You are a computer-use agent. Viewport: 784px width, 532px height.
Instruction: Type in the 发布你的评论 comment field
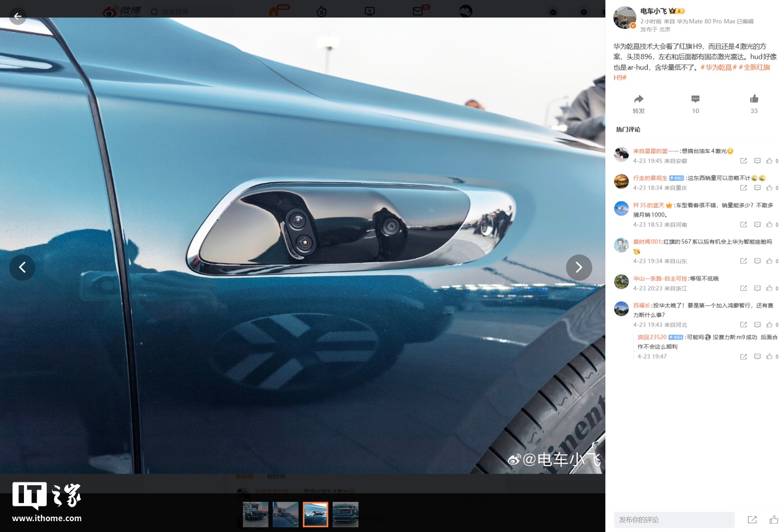pos(674,520)
